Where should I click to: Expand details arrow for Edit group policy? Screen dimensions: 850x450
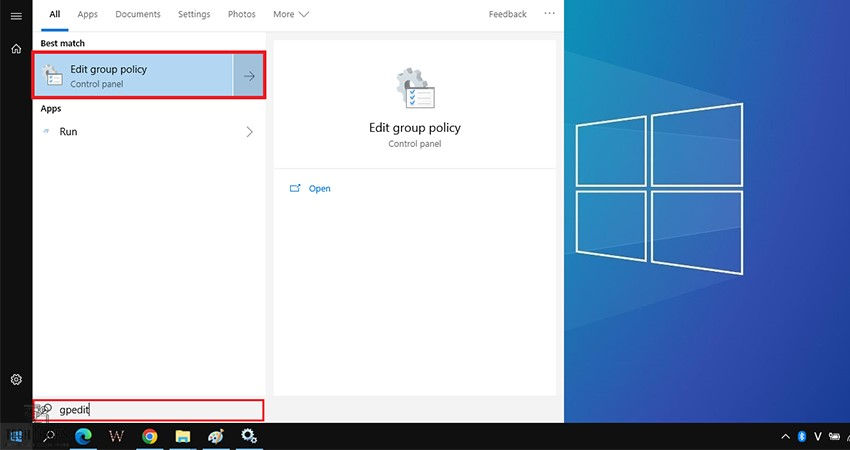tap(249, 76)
